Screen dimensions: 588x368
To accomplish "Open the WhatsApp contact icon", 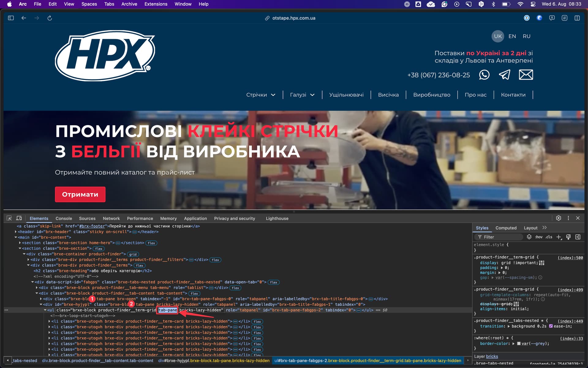I will tap(484, 75).
